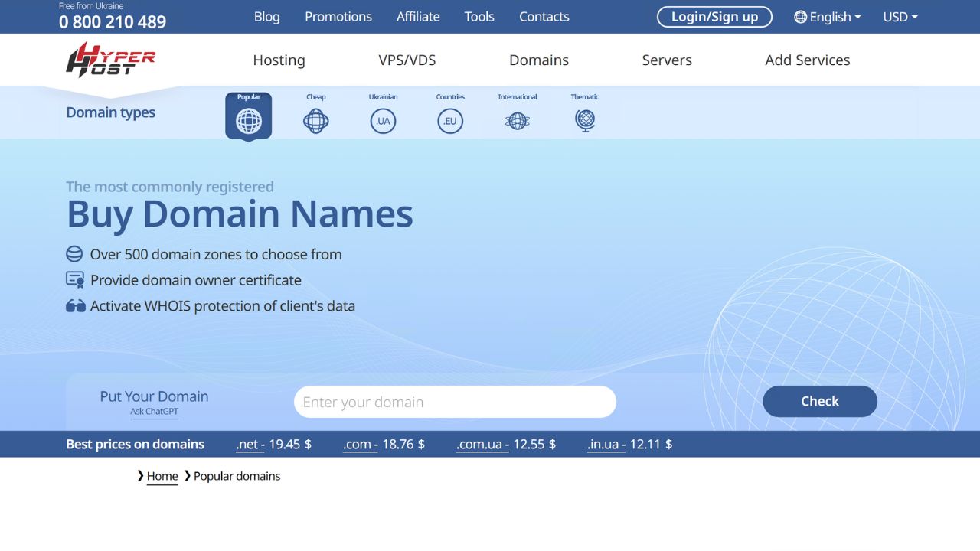
Task: Open the Promotions page link
Action: [x=338, y=17]
